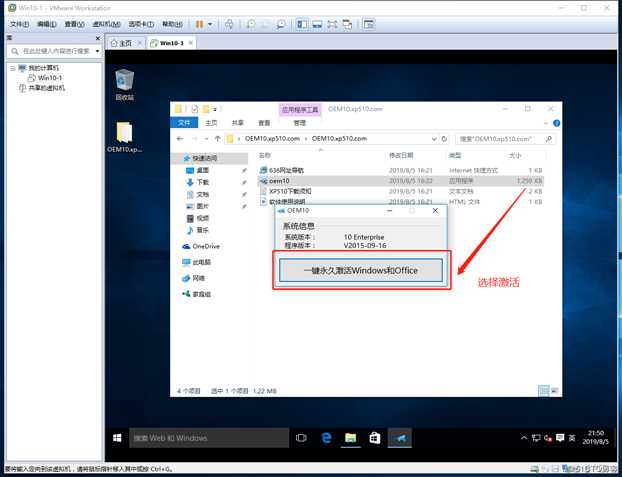Viewport: 622px width, 477px height.
Task: Close the VMware library panel
Action: 98,38
